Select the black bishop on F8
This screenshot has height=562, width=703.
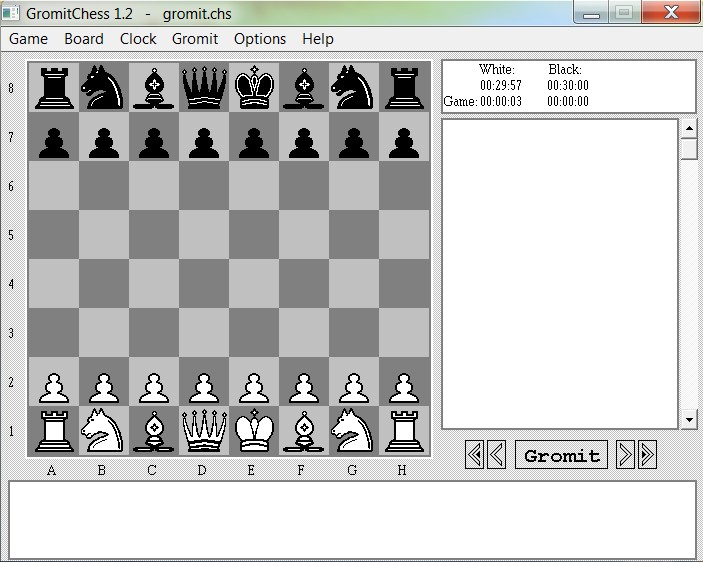tap(304, 88)
